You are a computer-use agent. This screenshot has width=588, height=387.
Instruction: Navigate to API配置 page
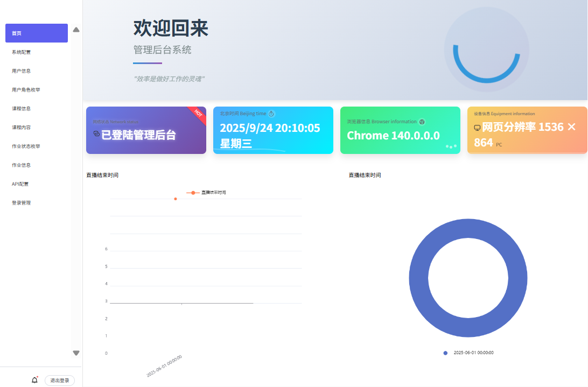[x=20, y=184]
